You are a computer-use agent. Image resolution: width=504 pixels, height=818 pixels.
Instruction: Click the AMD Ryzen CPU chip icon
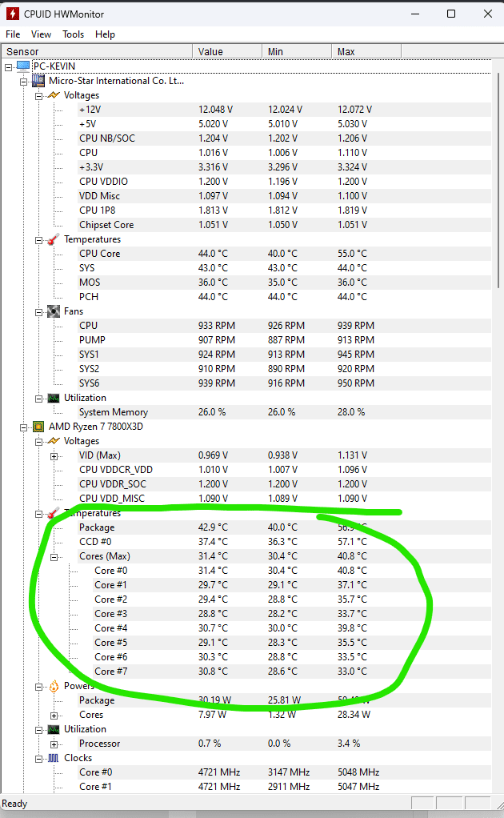click(38, 427)
